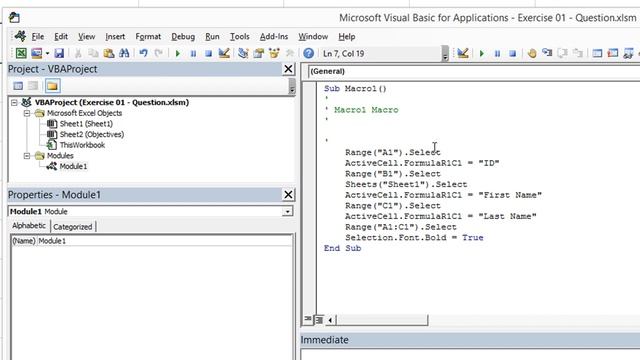Click the VBA app icon in title bar
Screen dimensions: 640x360
point(14,18)
